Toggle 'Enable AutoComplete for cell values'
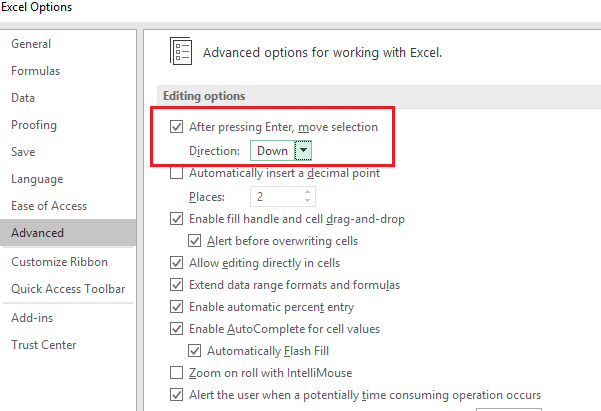Image resolution: width=601 pixels, height=411 pixels. point(177,329)
